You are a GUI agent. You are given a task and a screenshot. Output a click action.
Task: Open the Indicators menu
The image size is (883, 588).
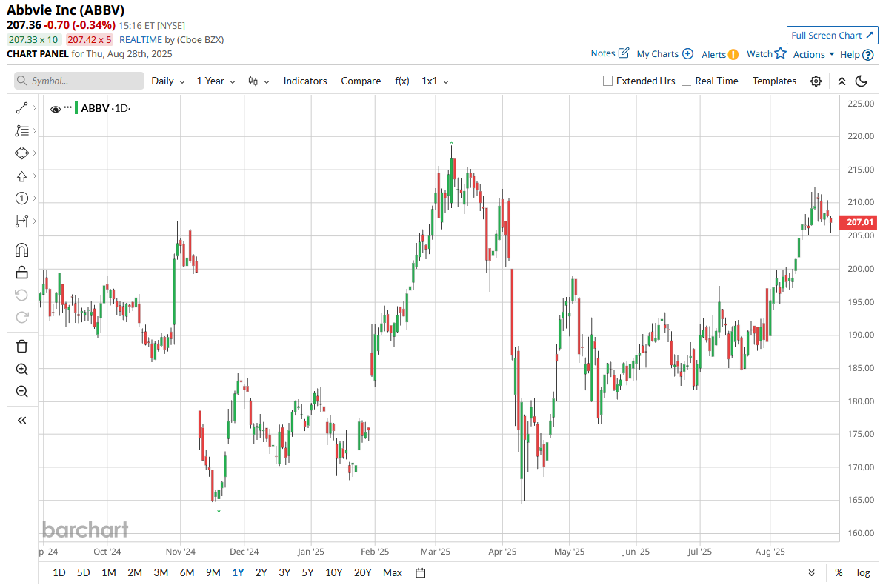pyautogui.click(x=304, y=81)
